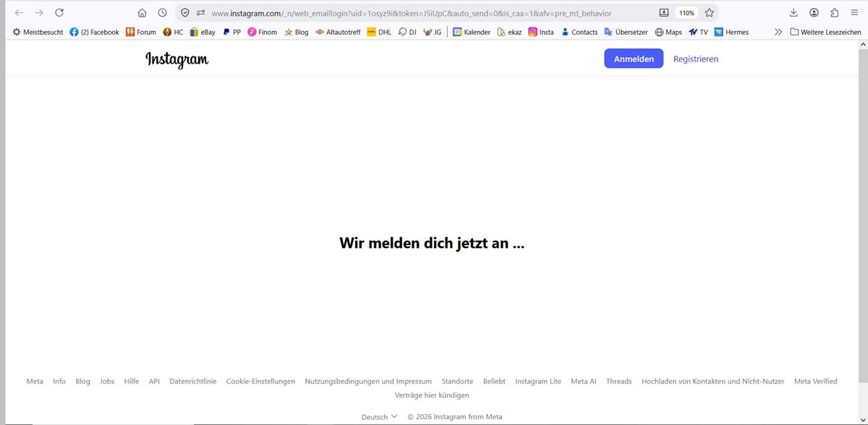
Task: Open the Threads footer link
Action: 618,381
